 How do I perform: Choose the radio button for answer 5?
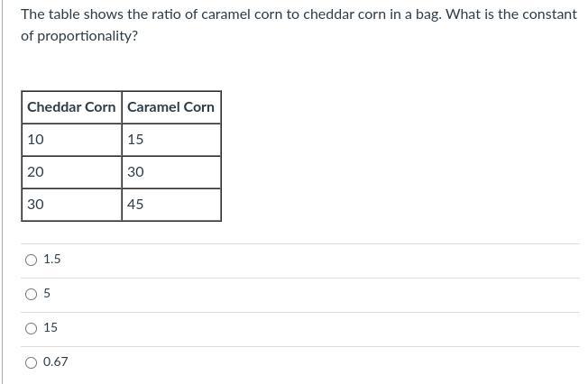pyautogui.click(x=32, y=294)
